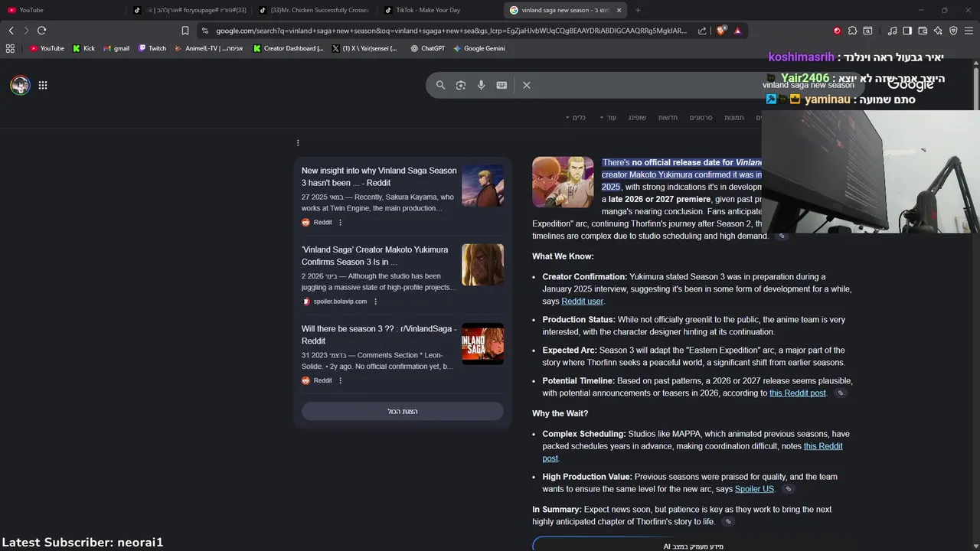980x551 pixels.
Task: Switch to the תמונות images tab
Action: (734, 117)
